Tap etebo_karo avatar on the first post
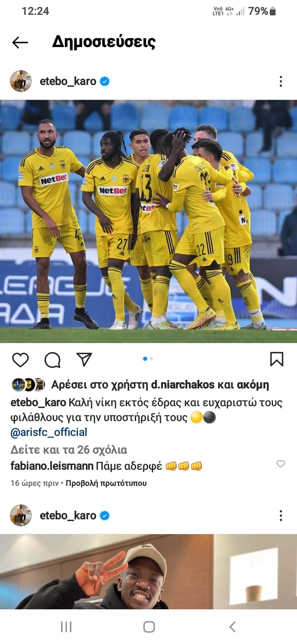 (x=21, y=81)
